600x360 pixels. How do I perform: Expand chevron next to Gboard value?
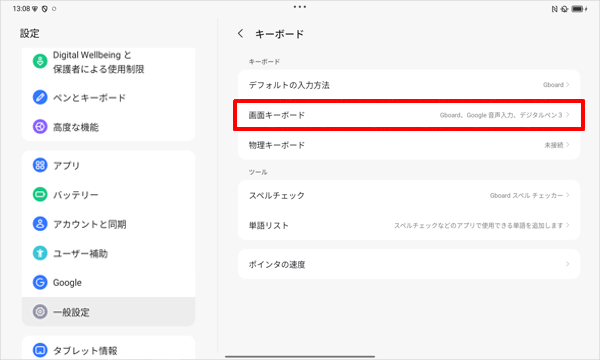pos(568,85)
